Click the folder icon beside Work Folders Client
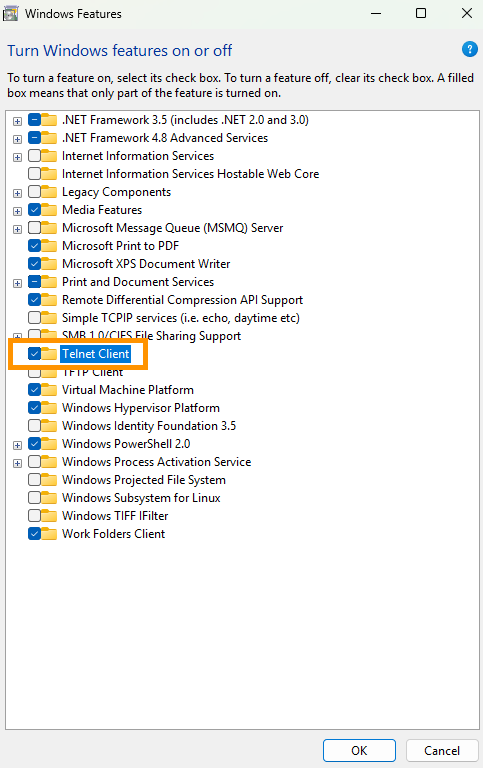Image resolution: width=483 pixels, height=768 pixels. tap(49, 534)
